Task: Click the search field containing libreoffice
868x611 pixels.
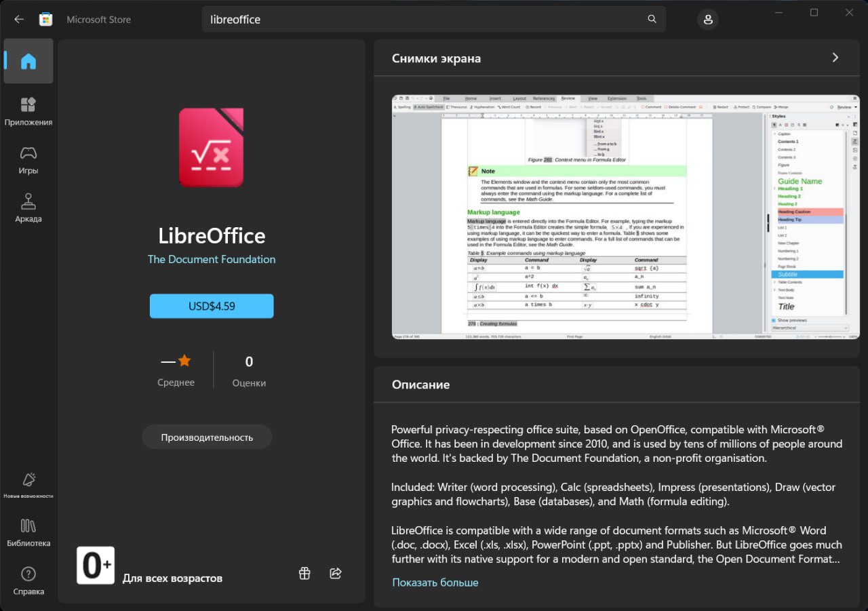Action: (x=434, y=20)
